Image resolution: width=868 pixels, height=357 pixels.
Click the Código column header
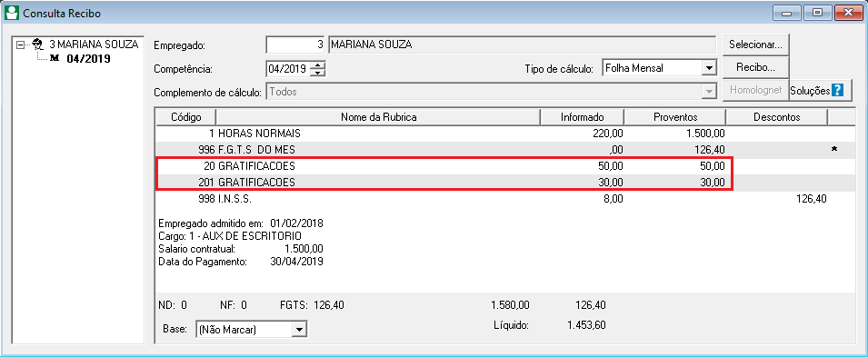[186, 117]
